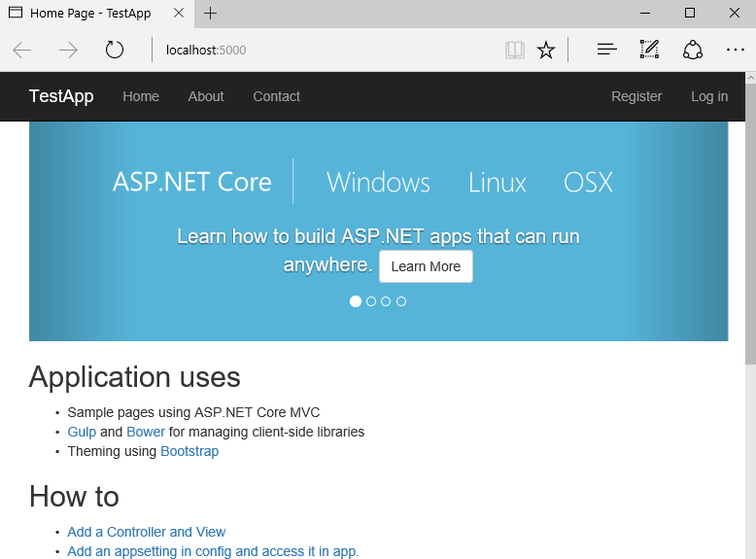The height and width of the screenshot is (559, 756).
Task: Select the fourth carousel indicator dot
Action: coord(401,301)
